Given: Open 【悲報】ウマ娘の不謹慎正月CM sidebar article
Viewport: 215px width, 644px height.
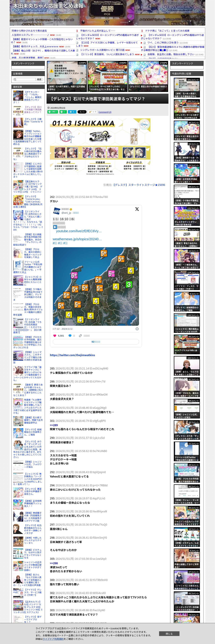Looking at the screenshot, I should pos(28,295).
